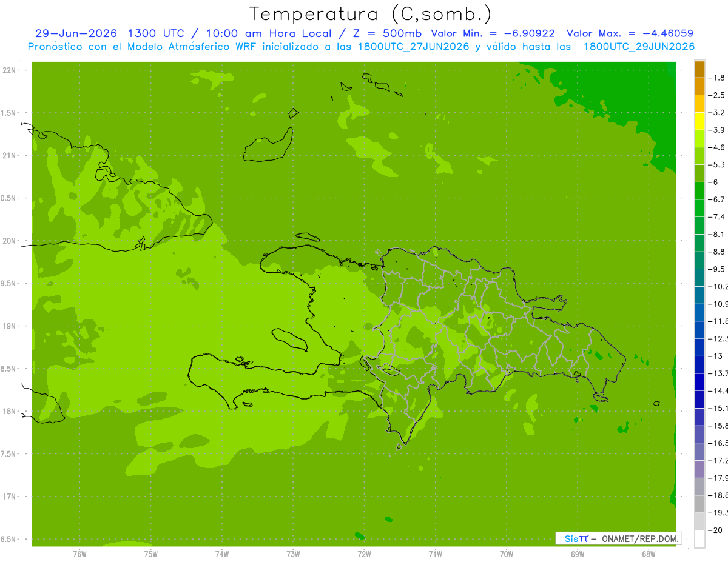This screenshot has width=728, height=562.
Task: Click the olive green swatch between -5.3 and -6
Action: pyautogui.click(x=700, y=173)
